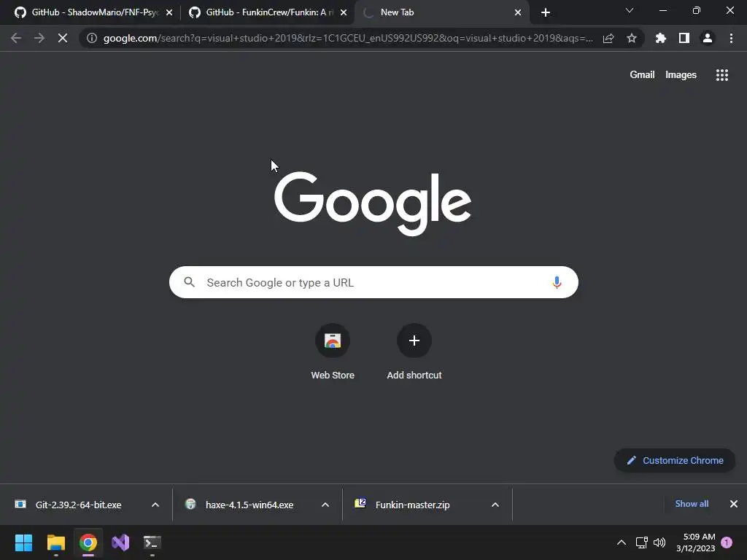Open a new tab with plus button
Screen dimensions: 747x560
coord(546,12)
